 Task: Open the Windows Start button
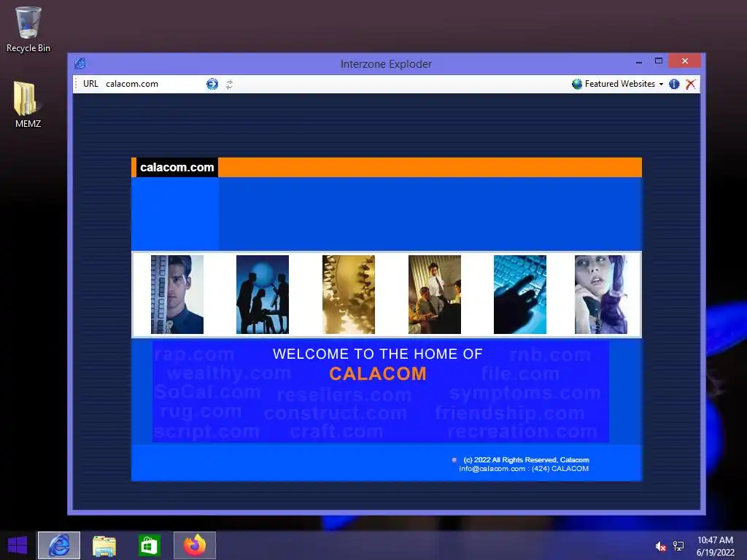click(18, 545)
